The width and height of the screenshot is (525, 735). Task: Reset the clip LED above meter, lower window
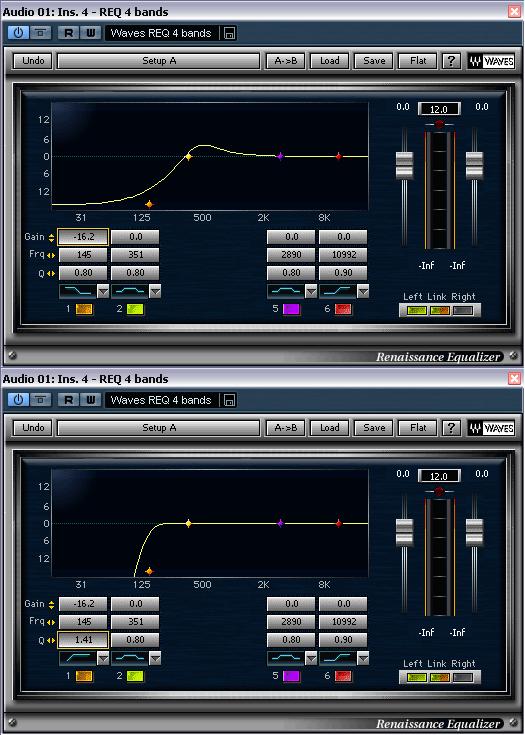(x=439, y=491)
